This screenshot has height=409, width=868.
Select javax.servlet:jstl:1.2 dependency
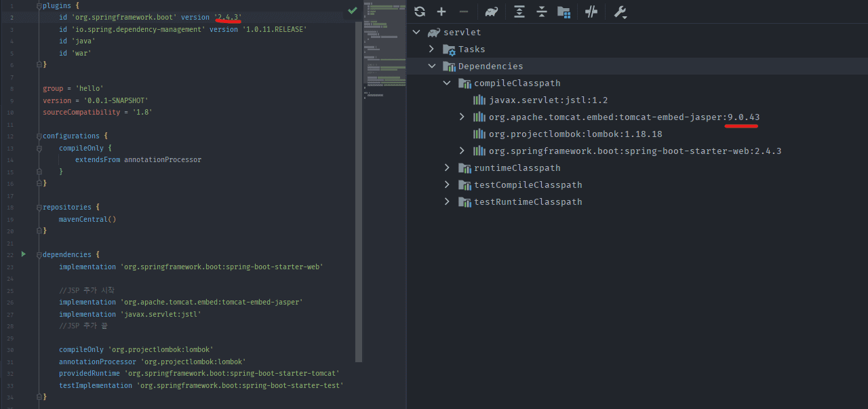[548, 100]
